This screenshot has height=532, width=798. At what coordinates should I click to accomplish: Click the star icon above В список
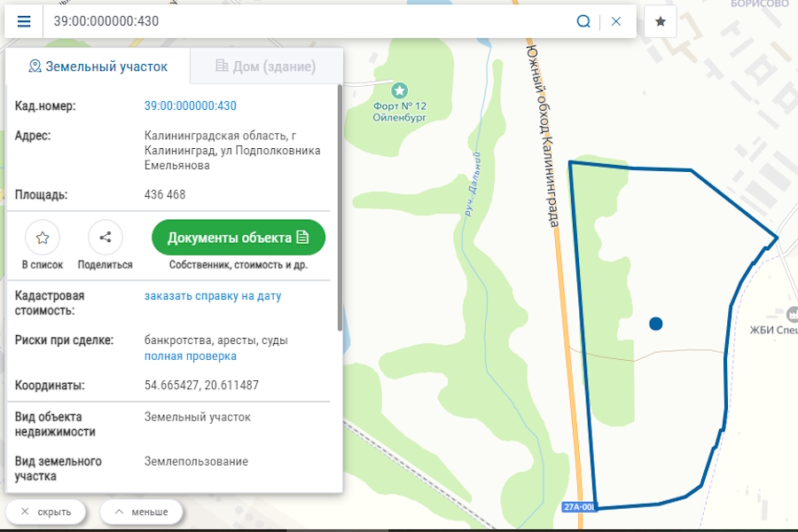tap(42, 237)
